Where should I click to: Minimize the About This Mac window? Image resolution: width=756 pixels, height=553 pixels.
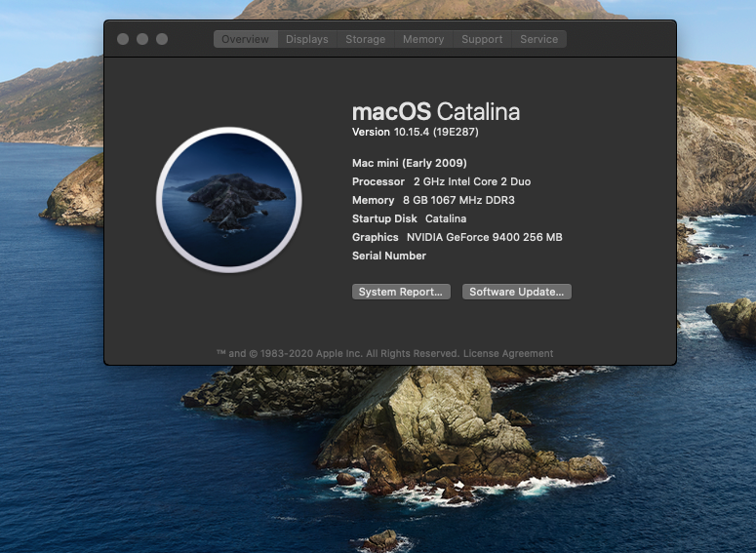[x=142, y=39]
